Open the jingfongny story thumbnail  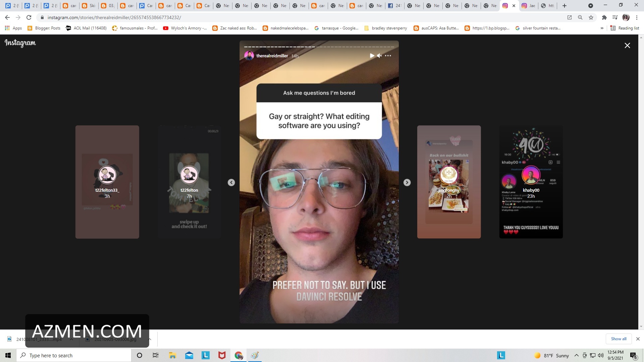pyautogui.click(x=449, y=182)
